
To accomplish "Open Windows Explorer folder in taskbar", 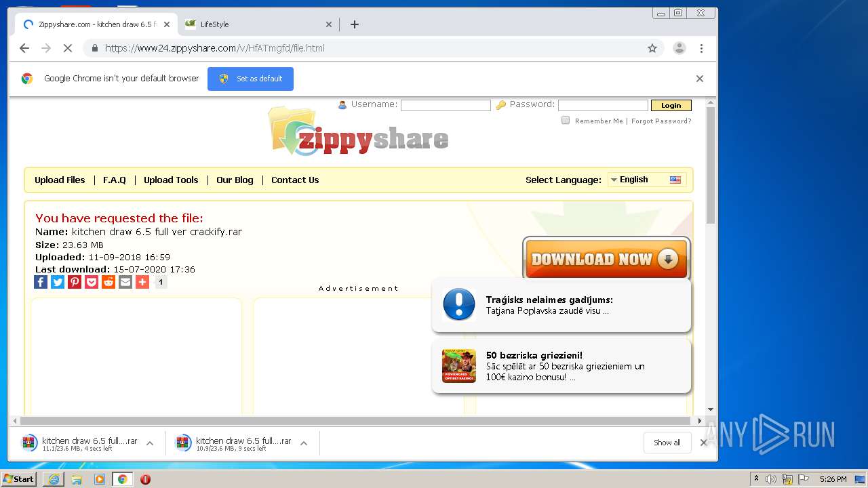I will click(77, 479).
